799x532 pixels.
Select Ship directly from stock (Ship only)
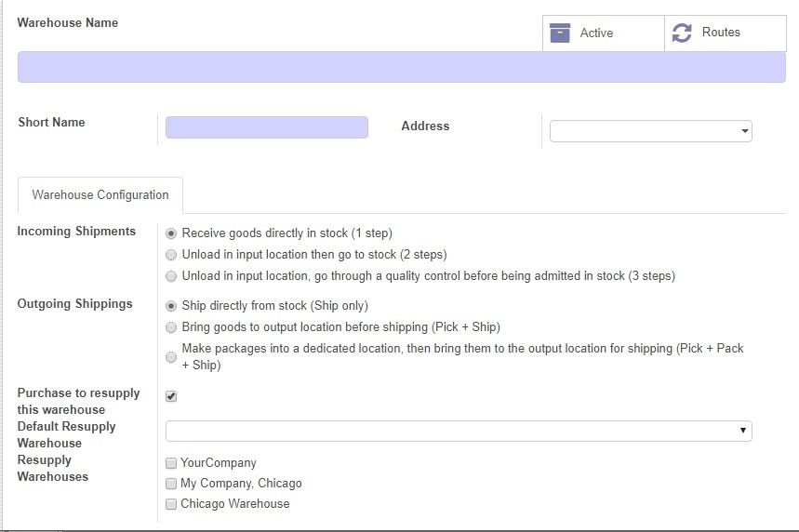(171, 306)
